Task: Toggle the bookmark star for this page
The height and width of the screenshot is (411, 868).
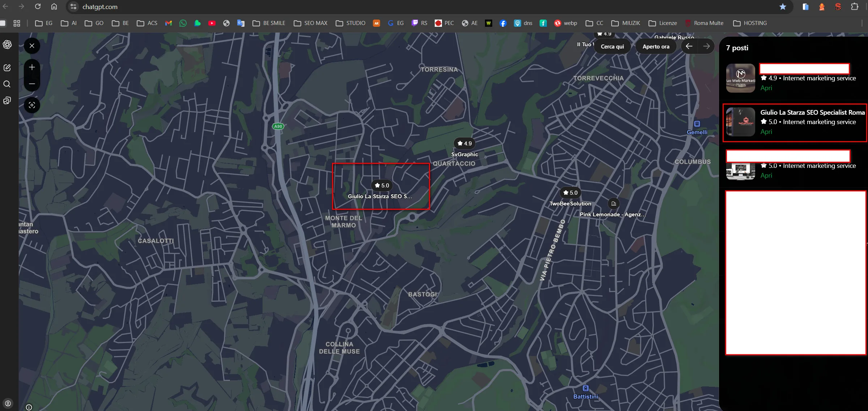Action: pos(783,7)
